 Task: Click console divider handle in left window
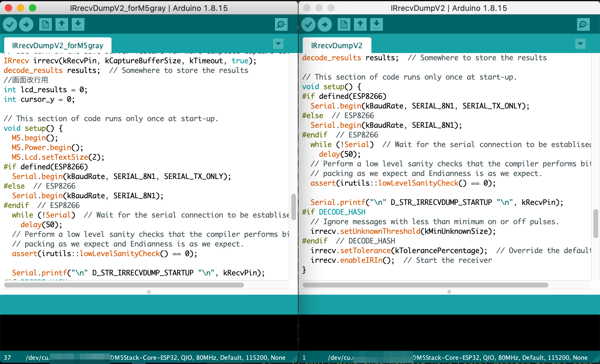pyautogui.click(x=149, y=292)
